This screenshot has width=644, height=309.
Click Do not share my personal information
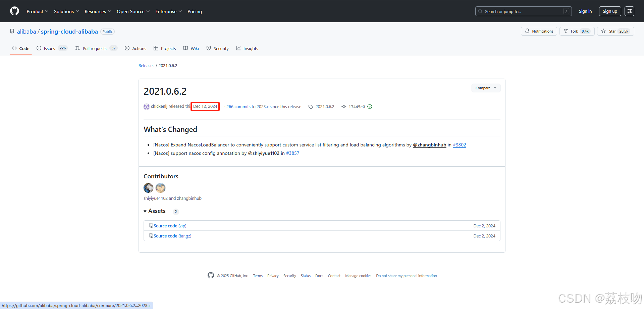[407, 276]
